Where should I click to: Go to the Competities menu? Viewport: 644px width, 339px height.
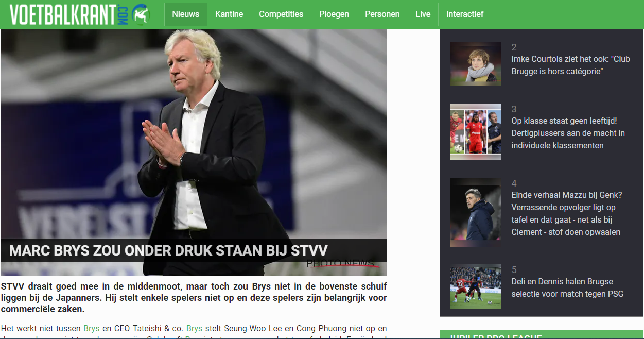(281, 14)
